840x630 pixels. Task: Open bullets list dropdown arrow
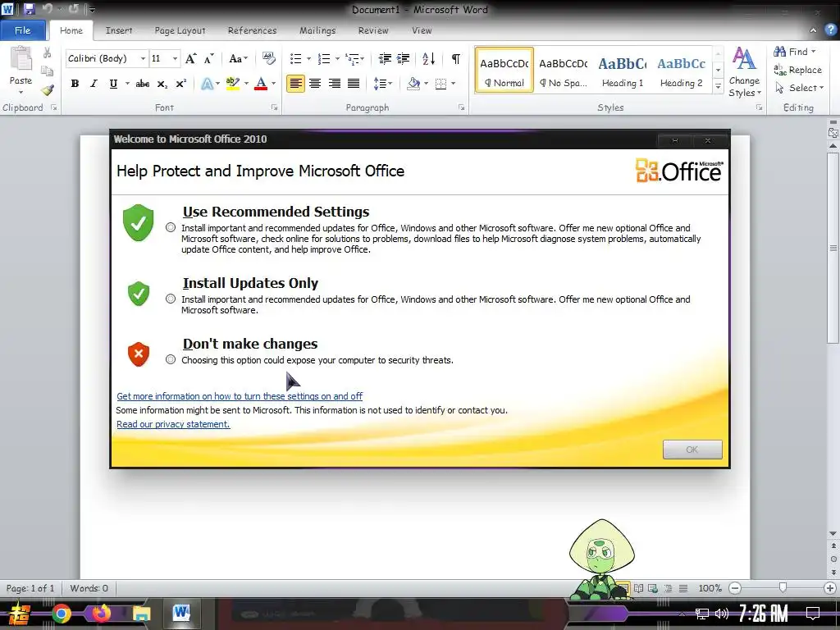tap(309, 58)
